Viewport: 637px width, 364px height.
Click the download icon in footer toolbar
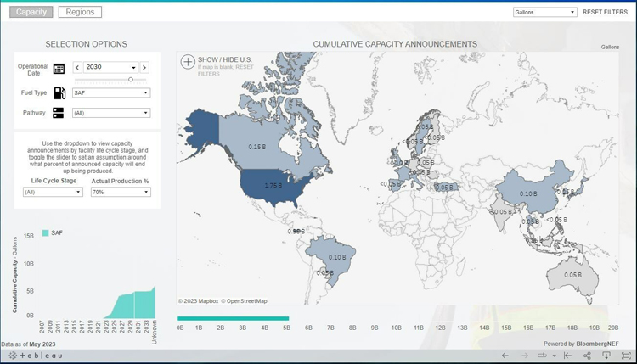point(606,356)
